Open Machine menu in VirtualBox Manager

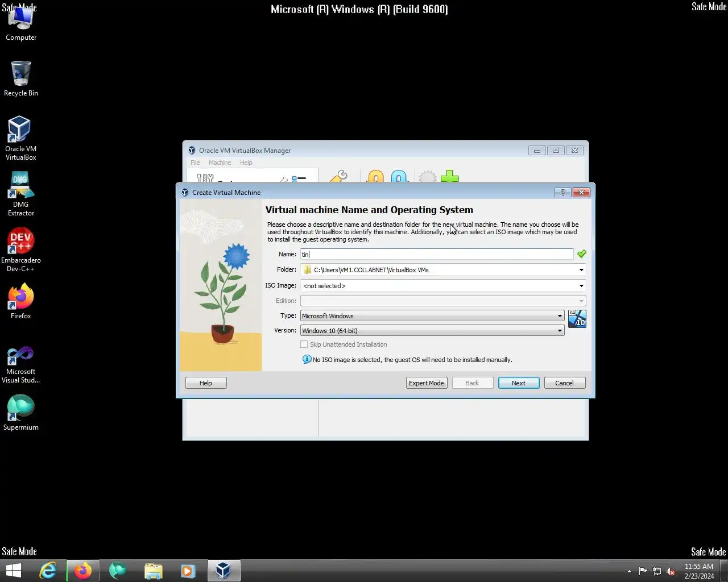220,163
